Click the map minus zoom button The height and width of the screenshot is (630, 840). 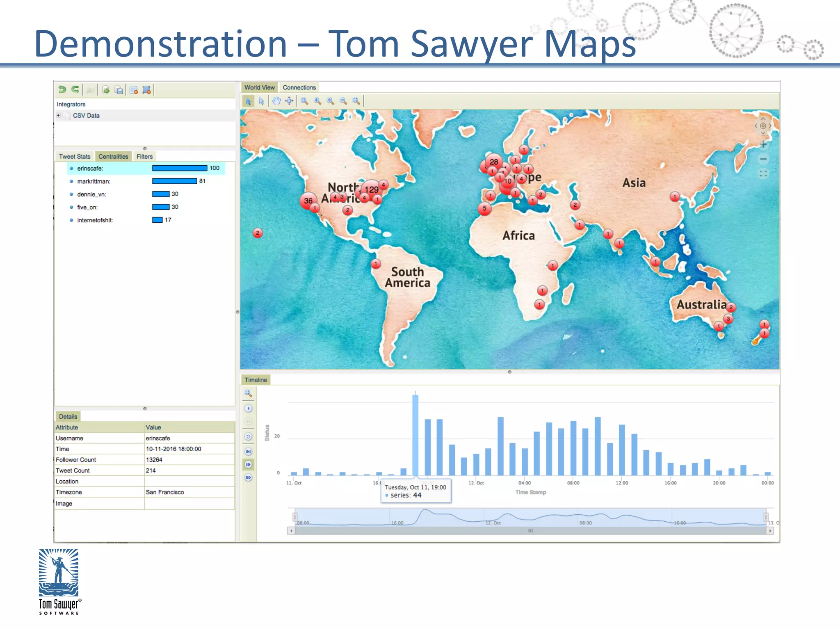point(763,159)
